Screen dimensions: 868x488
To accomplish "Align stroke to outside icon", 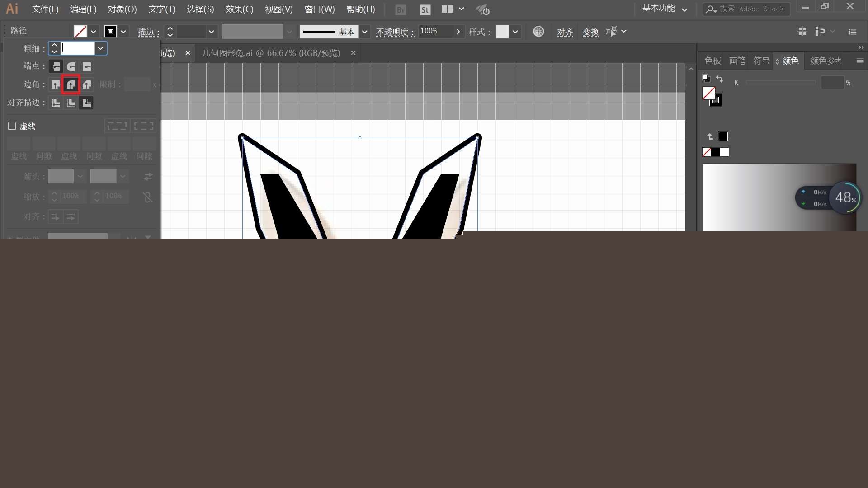I will (86, 103).
